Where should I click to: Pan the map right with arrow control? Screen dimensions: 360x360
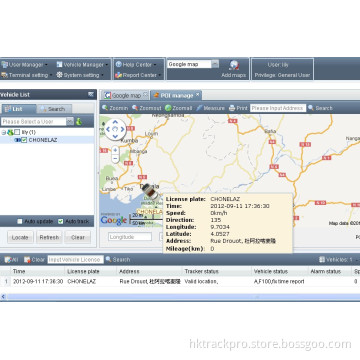pos(123,129)
